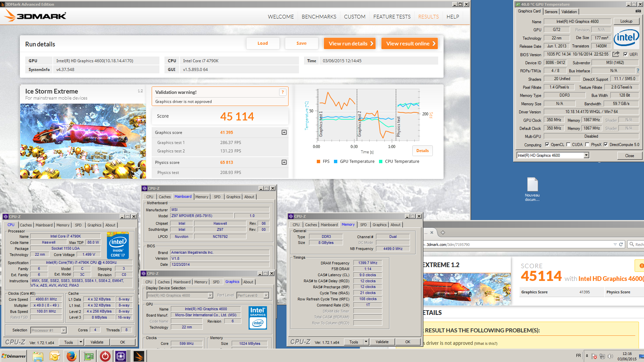Image resolution: width=644 pixels, height=362 pixels.
Task: Click View run details button
Action: (350, 43)
